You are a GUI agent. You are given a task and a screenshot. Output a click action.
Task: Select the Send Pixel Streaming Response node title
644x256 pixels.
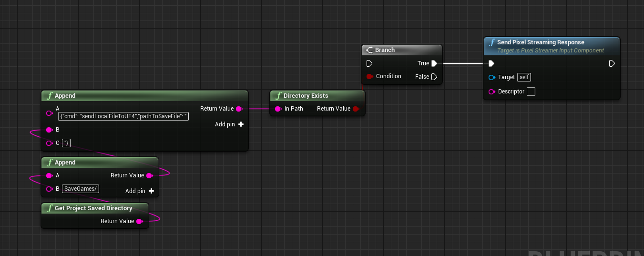click(541, 42)
